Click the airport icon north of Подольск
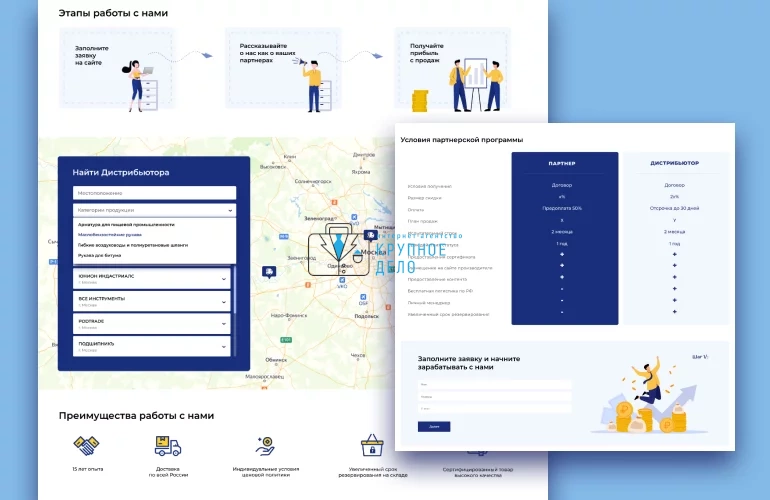 363,297
